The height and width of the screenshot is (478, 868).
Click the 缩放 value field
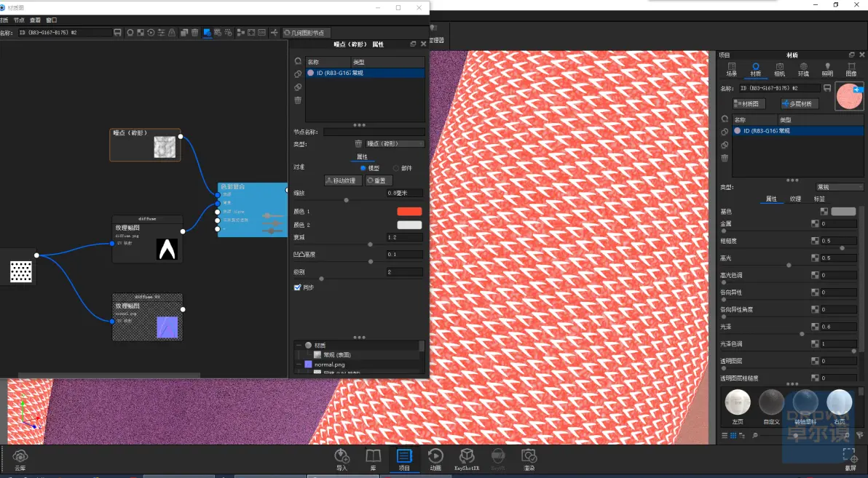[x=405, y=193]
